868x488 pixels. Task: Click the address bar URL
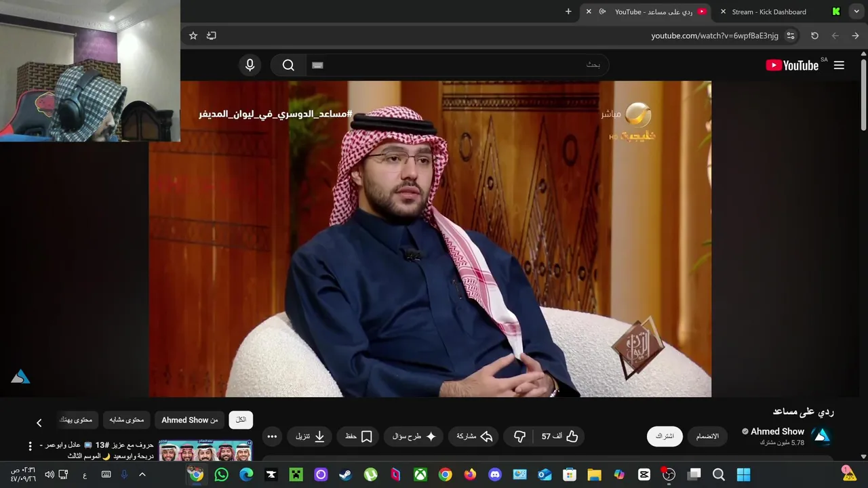[x=715, y=35]
